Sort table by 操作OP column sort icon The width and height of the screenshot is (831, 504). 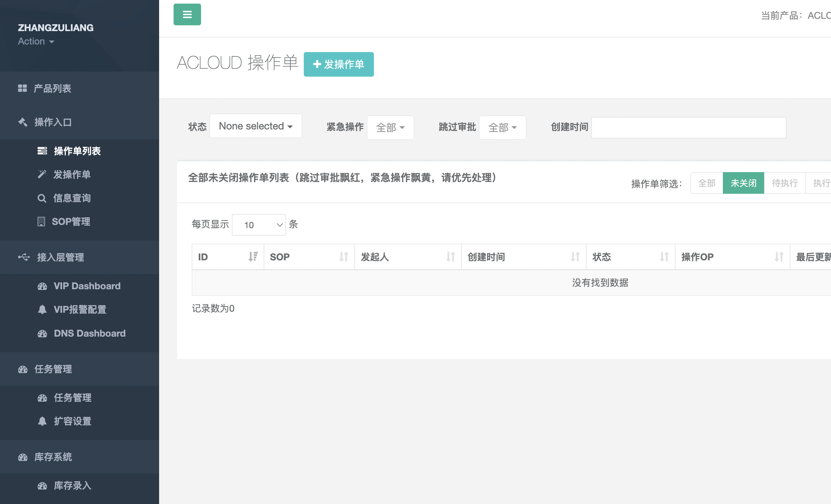tap(779, 257)
